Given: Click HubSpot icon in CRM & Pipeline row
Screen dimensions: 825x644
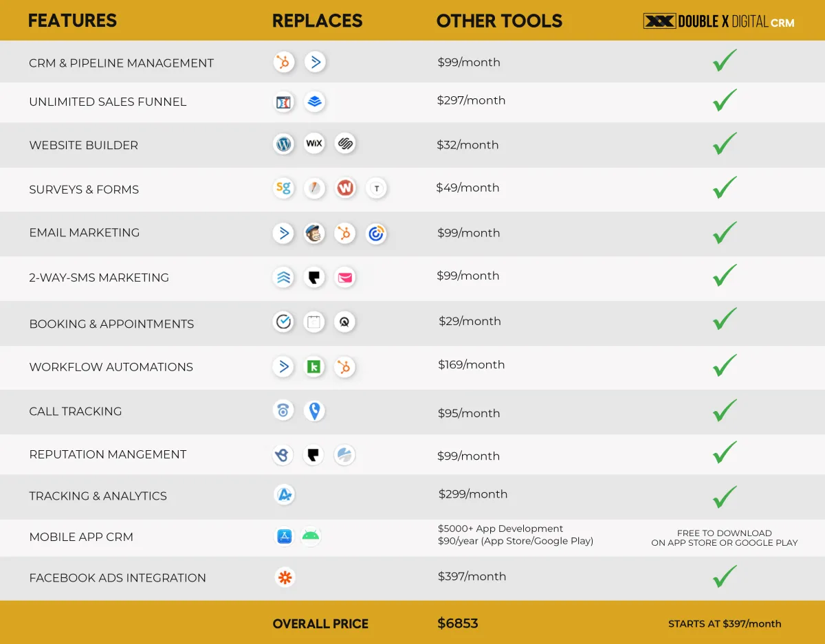Looking at the screenshot, I should (x=283, y=63).
